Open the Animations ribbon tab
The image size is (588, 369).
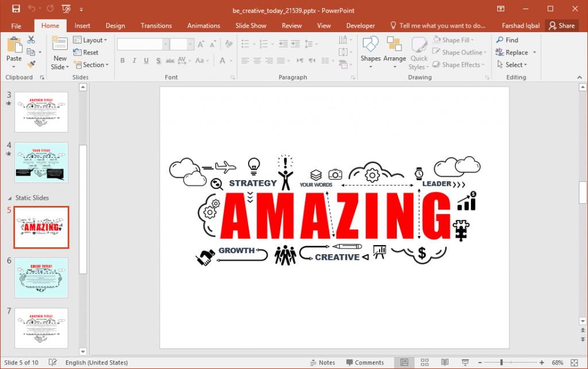[x=203, y=25]
